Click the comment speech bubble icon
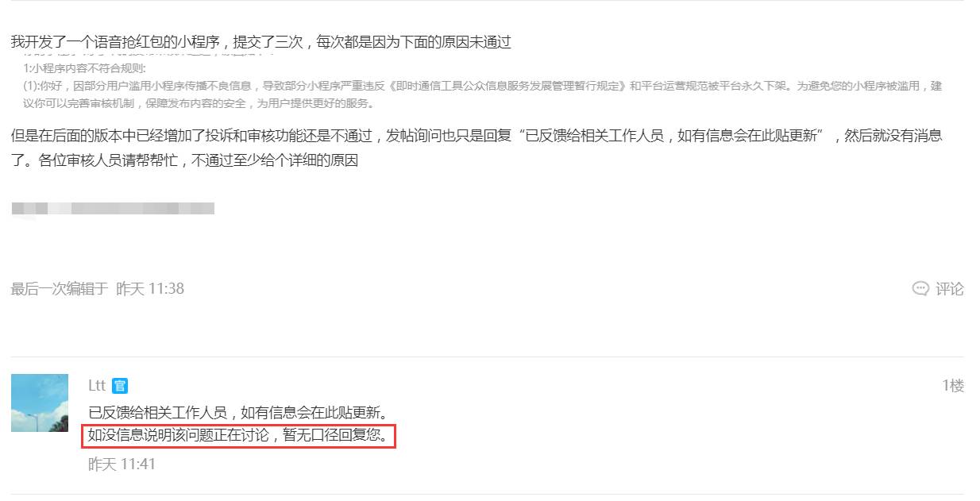980x501 pixels. [920, 289]
